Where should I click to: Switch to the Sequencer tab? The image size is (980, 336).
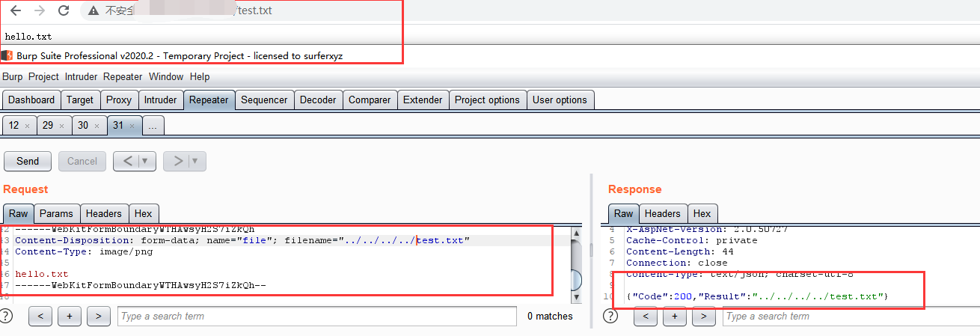[x=264, y=100]
